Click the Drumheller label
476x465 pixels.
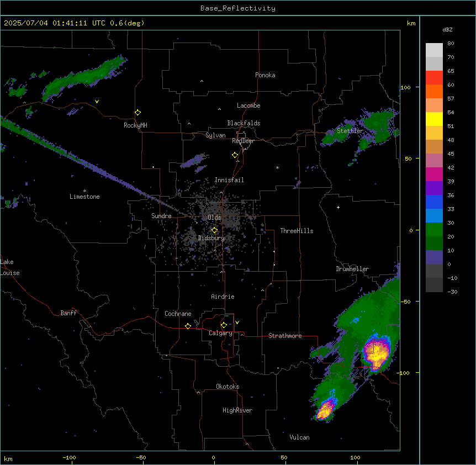pyautogui.click(x=352, y=269)
